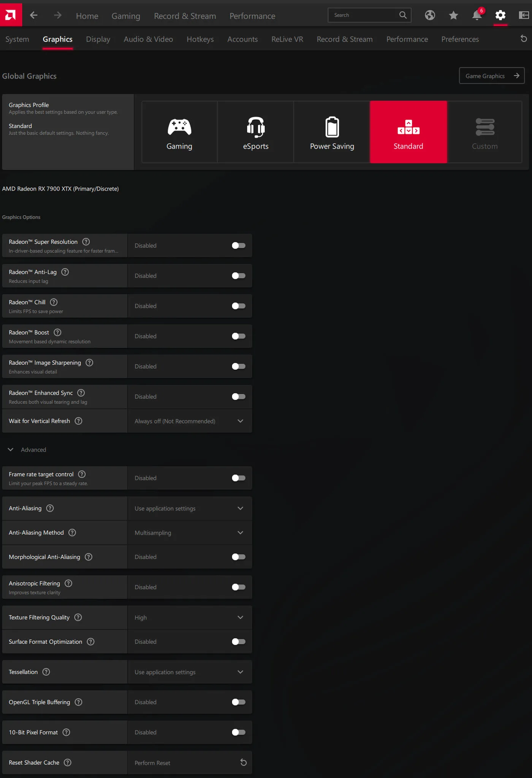Select the Gaming profile card
The height and width of the screenshot is (778, 532).
[179, 132]
